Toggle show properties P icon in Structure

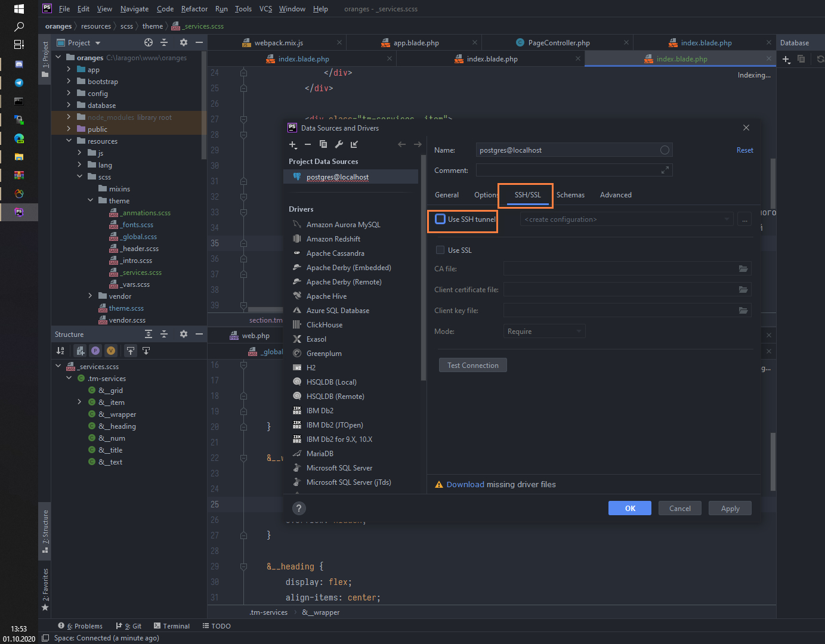click(95, 351)
